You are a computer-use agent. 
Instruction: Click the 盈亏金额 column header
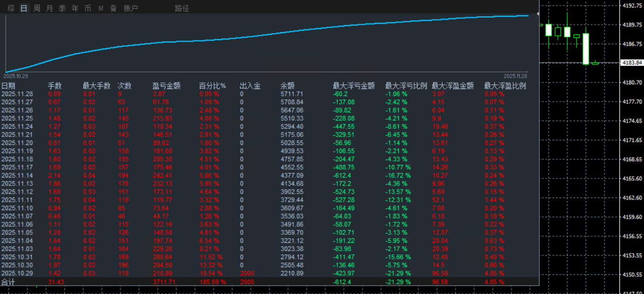point(167,86)
